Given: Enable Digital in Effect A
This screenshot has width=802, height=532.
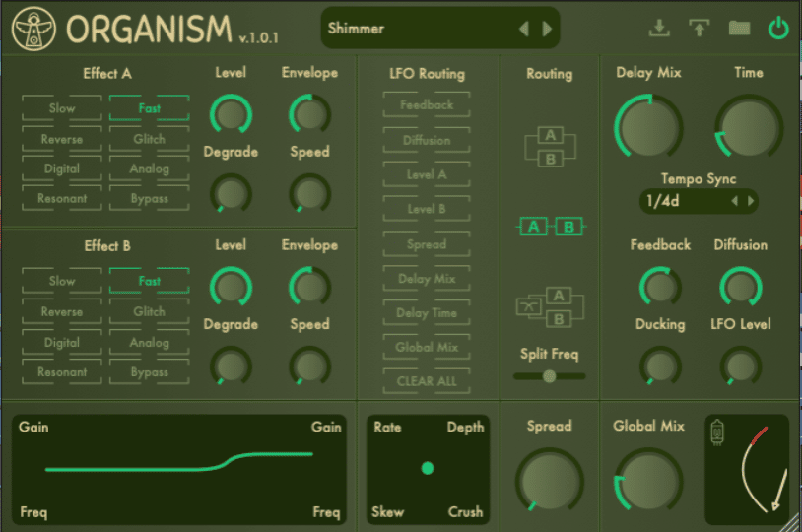Looking at the screenshot, I should (62, 168).
